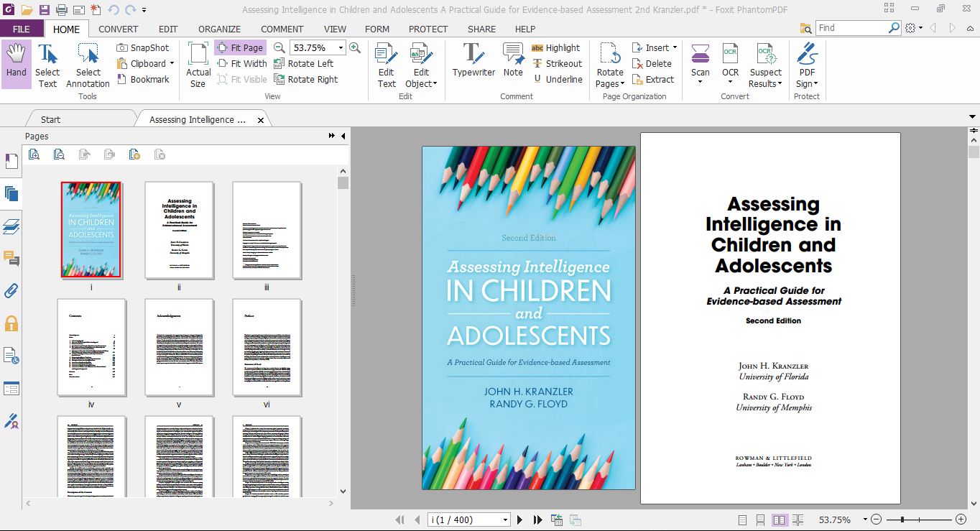Click the zoom in plus button in status bar

(x=961, y=520)
